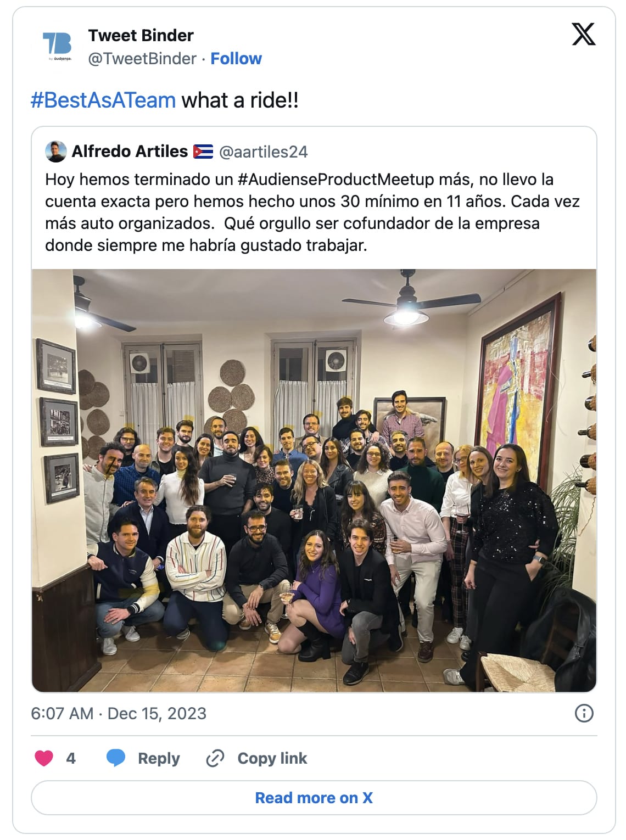The image size is (626, 840).
Task: Select Copy link text
Action: point(272,758)
